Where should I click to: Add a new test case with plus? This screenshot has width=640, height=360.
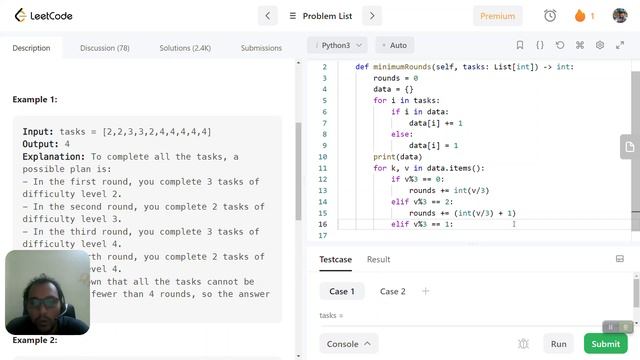click(x=425, y=291)
